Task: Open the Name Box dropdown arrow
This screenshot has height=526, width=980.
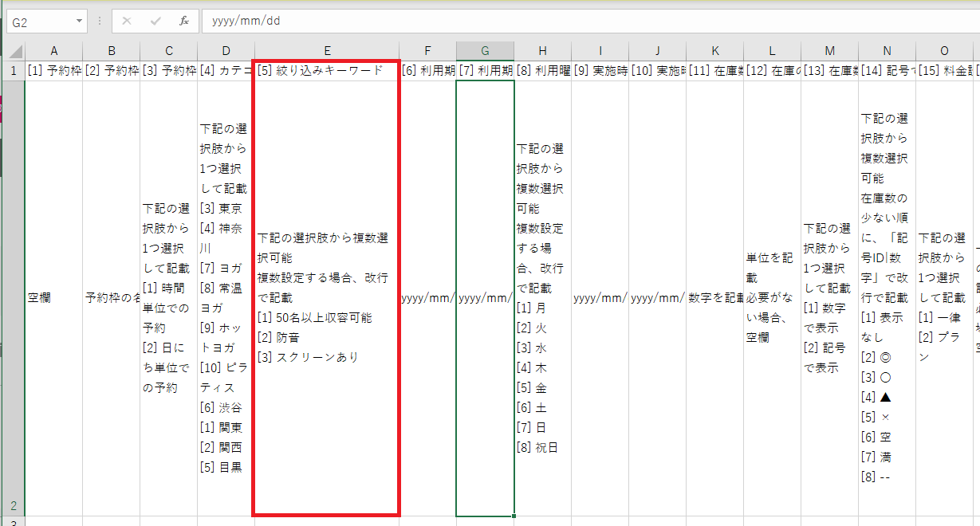Action: click(79, 22)
